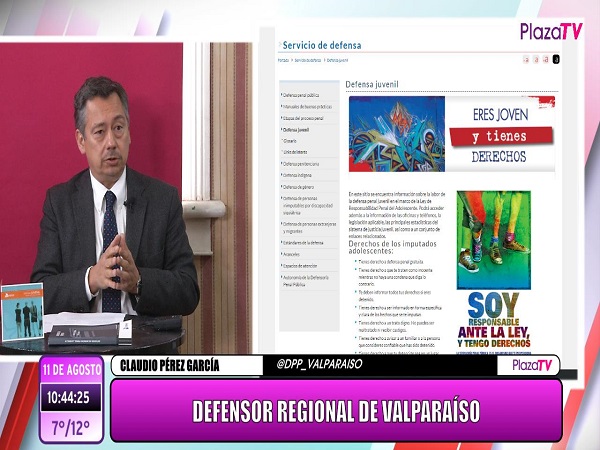The width and height of the screenshot is (600, 450).
Task: Click the 'Defensa juvenil' breadcrumb
Action: (337, 60)
